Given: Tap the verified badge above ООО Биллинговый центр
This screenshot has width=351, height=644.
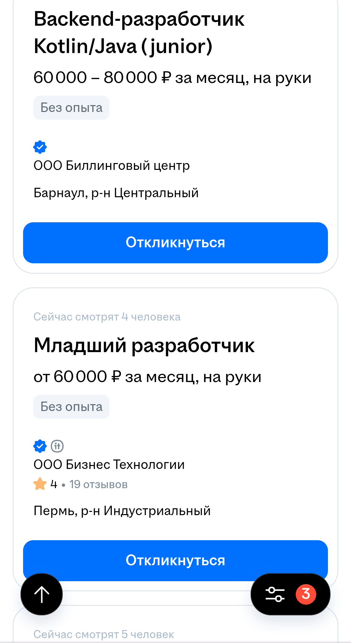Looking at the screenshot, I should point(40,147).
